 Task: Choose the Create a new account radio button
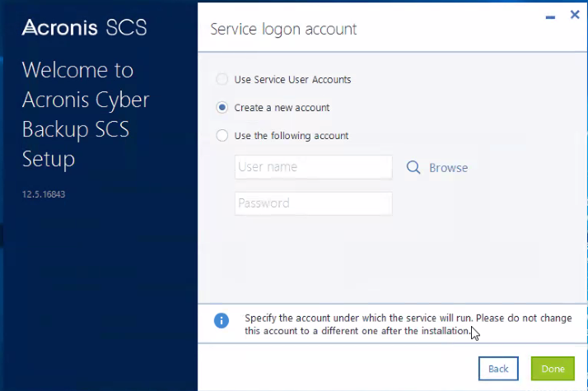click(x=222, y=108)
